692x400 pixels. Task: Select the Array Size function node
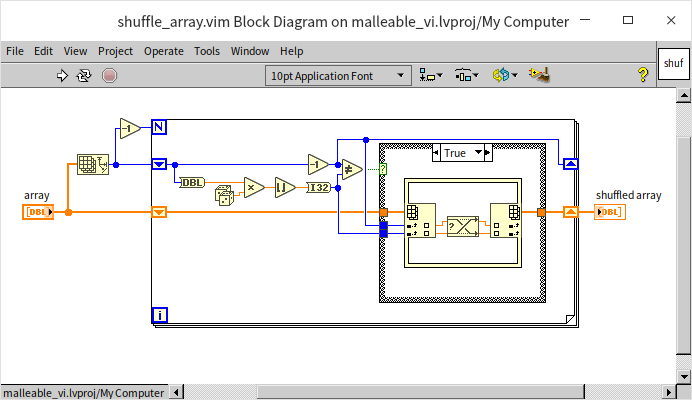click(92, 166)
